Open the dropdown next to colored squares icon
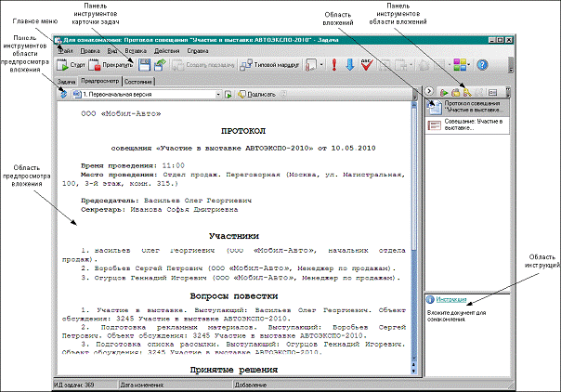The width and height of the screenshot is (561, 392). pyautogui.click(x=469, y=65)
